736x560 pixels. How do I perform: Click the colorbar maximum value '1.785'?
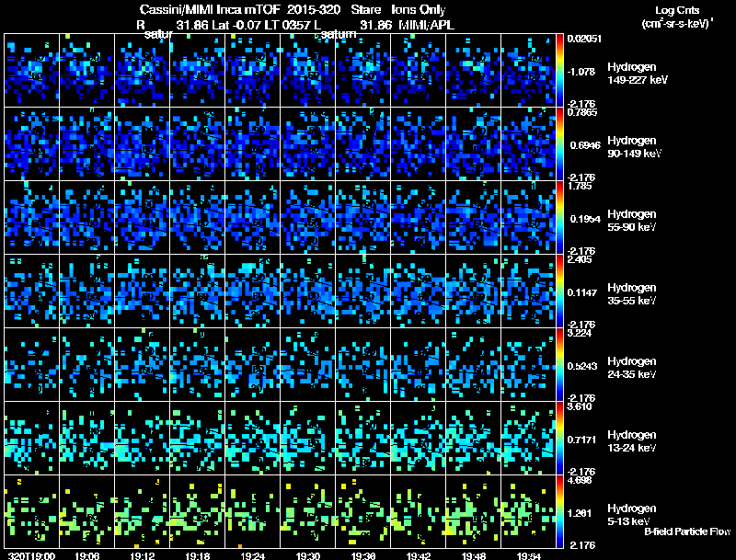[x=581, y=186]
